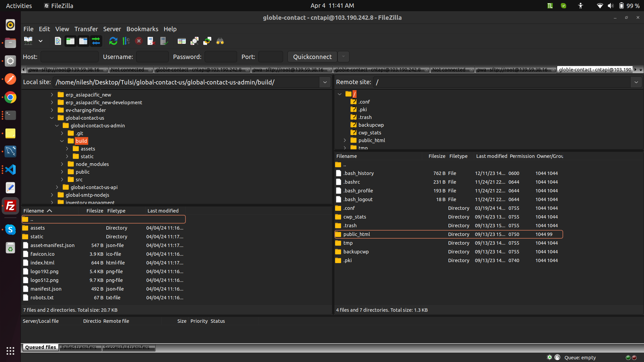The height and width of the screenshot is (362, 644).
Task: Click the disconnect from server icon
Action: click(151, 41)
